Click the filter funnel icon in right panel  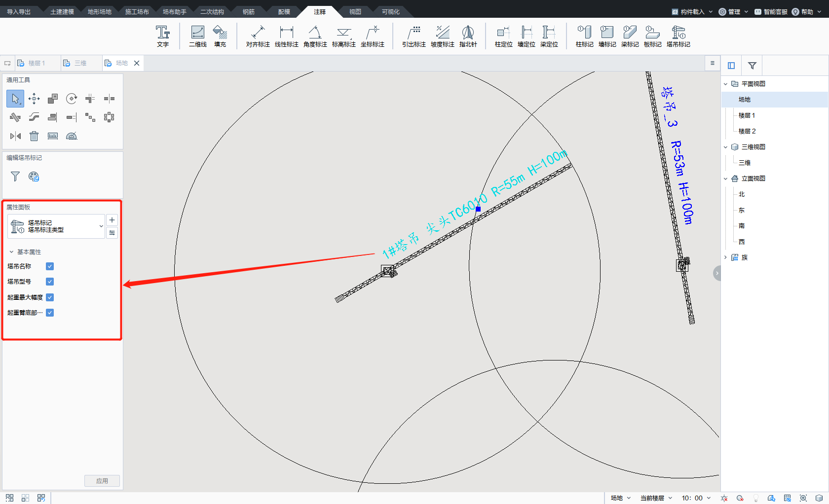click(x=752, y=66)
